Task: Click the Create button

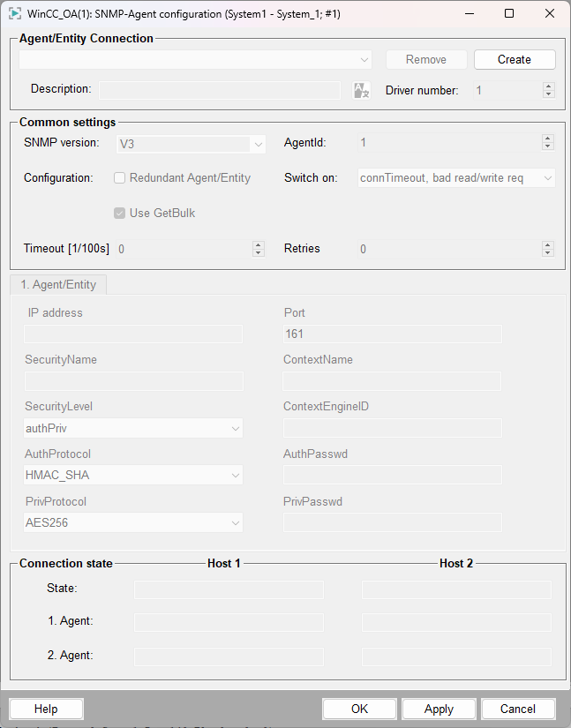Action: (x=515, y=60)
